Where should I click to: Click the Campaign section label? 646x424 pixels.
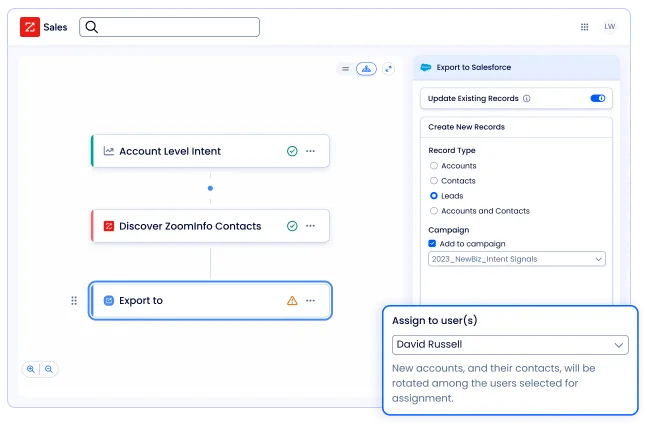click(x=449, y=230)
